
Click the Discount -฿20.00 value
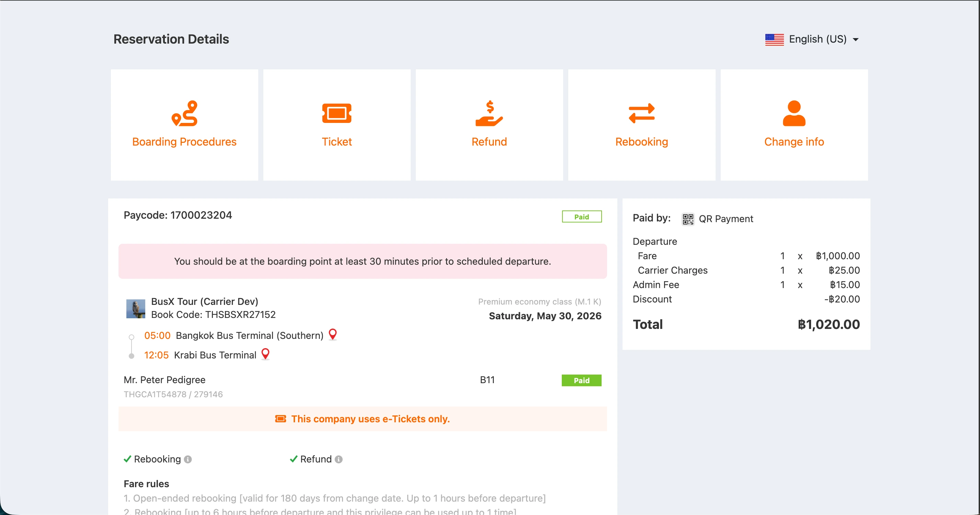pyautogui.click(x=842, y=299)
